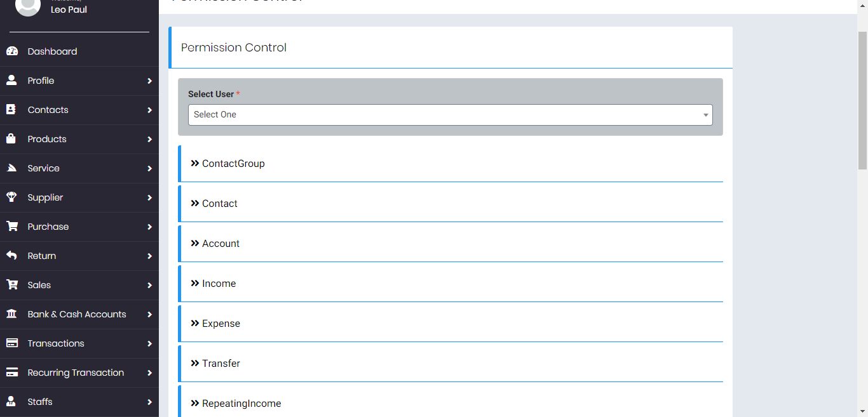Viewport: 868px width, 417px height.
Task: Click the Dashboard gauge icon
Action: click(12, 51)
